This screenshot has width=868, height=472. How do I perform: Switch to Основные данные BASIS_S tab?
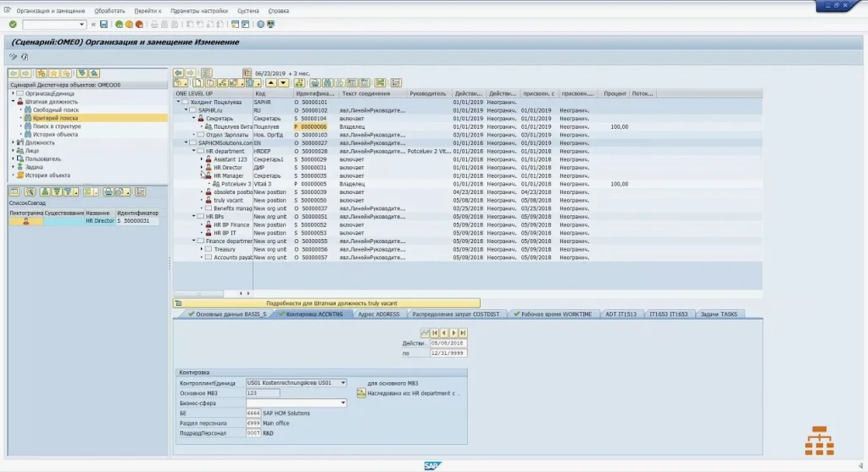coord(227,314)
